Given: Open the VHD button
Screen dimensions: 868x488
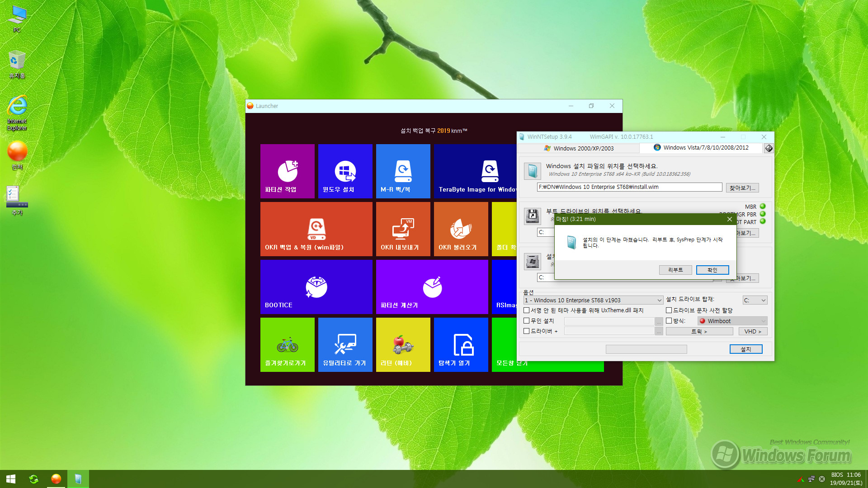Looking at the screenshot, I should 753,331.
